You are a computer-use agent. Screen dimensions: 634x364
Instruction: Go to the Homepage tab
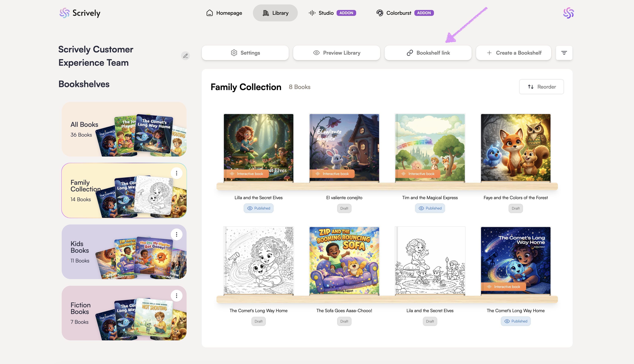pos(224,13)
